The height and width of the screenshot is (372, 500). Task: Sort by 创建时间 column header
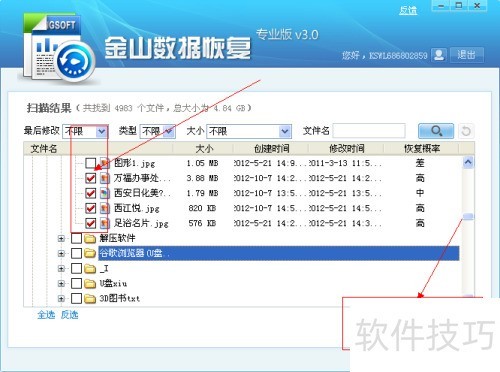click(x=271, y=148)
